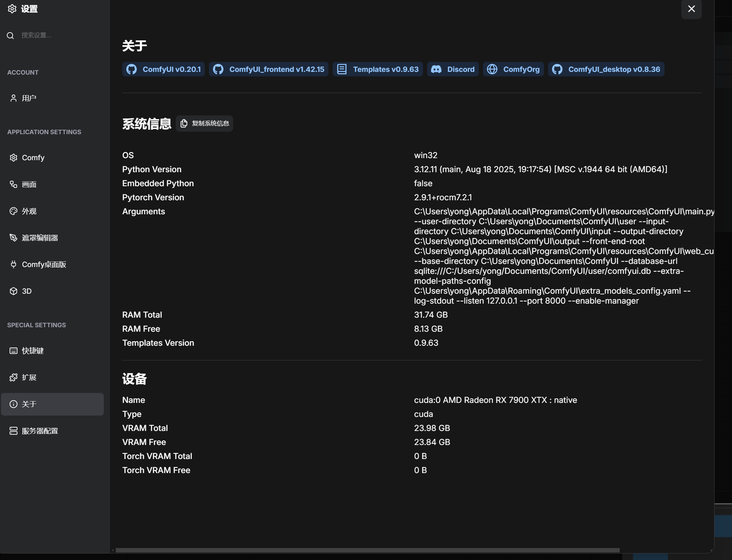Viewport: 732px width, 560px height.
Task: Open the 用户 settings section
Action: tap(52, 98)
